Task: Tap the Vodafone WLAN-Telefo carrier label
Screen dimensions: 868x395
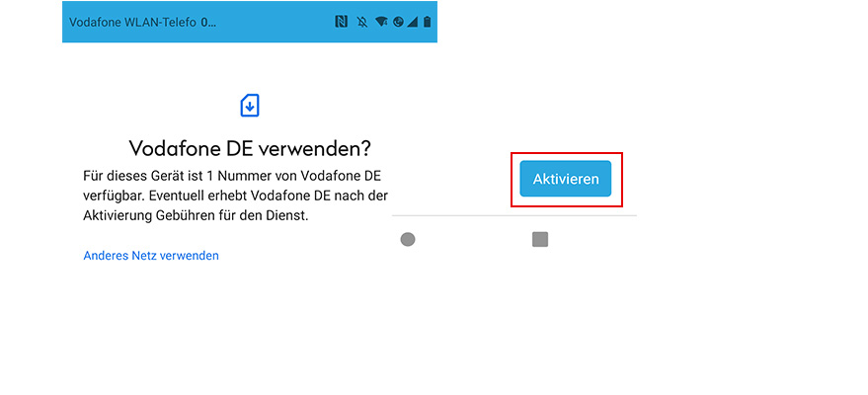Action: [x=132, y=22]
